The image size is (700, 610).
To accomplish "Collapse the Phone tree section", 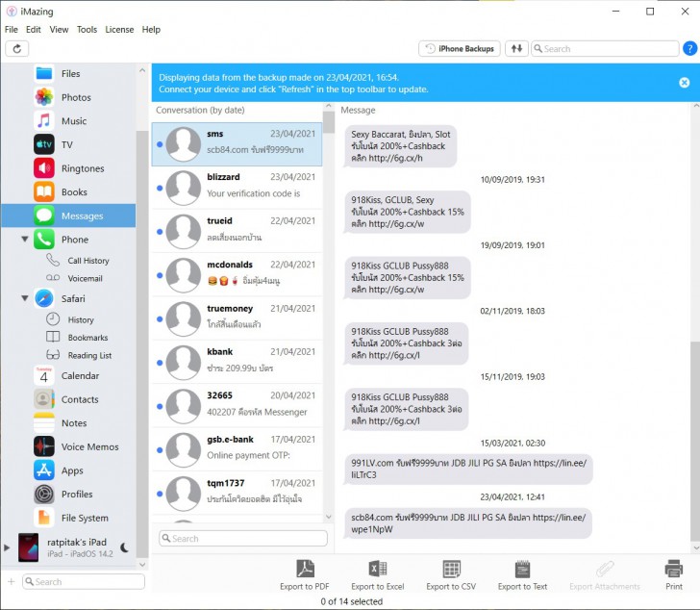I will click(25, 239).
